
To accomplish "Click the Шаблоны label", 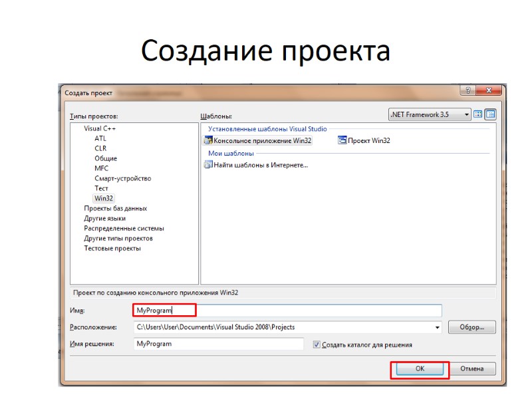I will (x=216, y=116).
